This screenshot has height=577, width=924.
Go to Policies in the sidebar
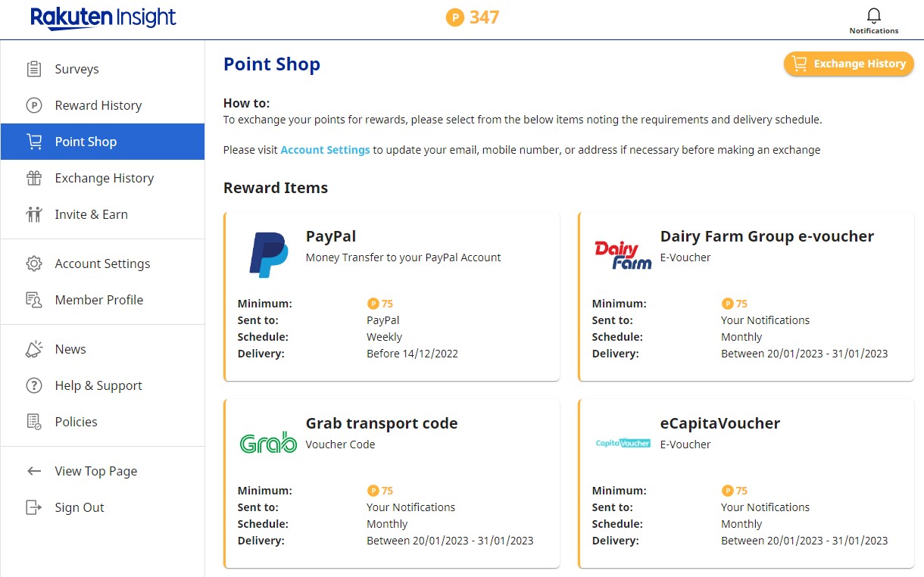(76, 422)
